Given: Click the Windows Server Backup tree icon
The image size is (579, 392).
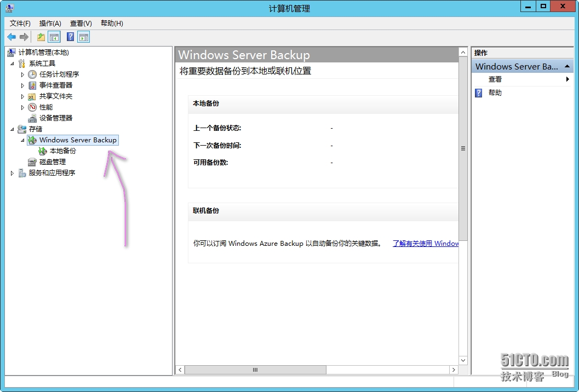Looking at the screenshot, I should [x=32, y=140].
